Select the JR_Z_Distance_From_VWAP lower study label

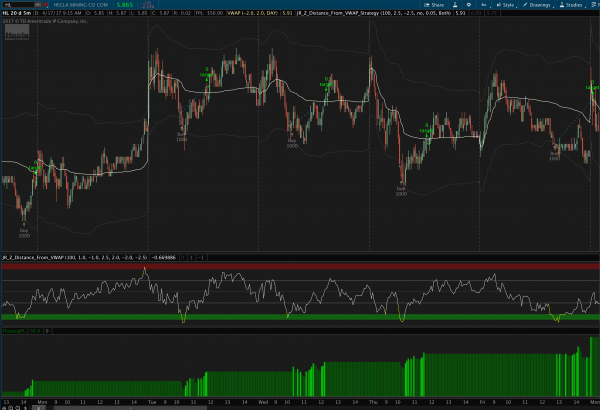(75, 257)
